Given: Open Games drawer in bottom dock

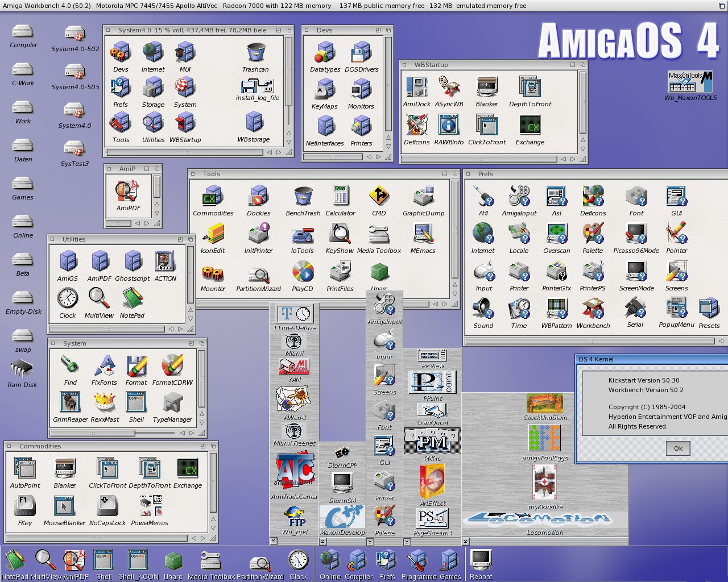Looking at the screenshot, I should click(449, 560).
